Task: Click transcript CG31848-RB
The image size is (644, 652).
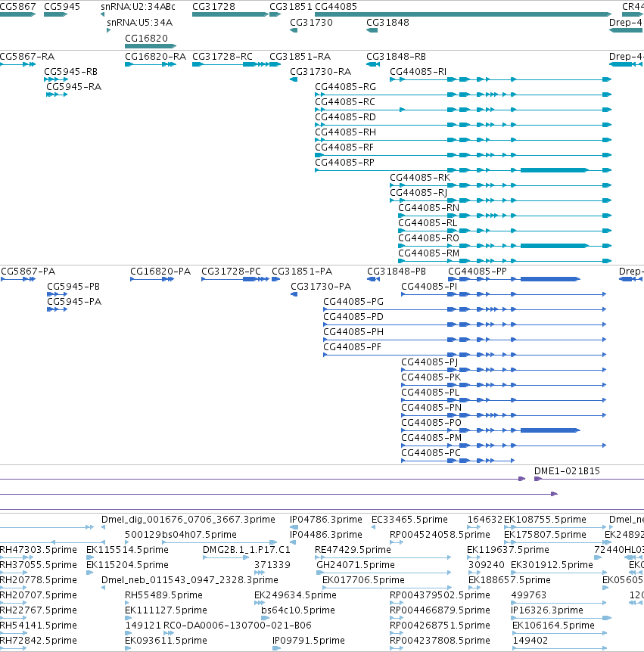Action: 396,57
